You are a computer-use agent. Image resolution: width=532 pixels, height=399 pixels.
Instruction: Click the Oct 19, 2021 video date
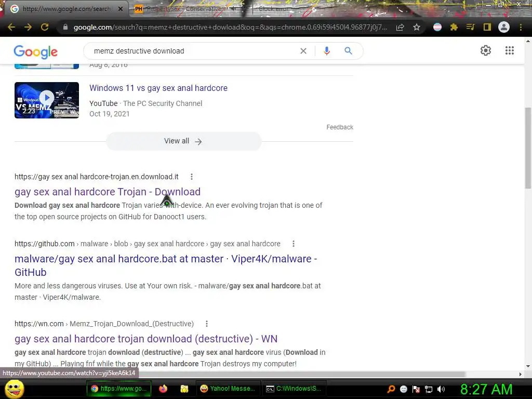[109, 114]
